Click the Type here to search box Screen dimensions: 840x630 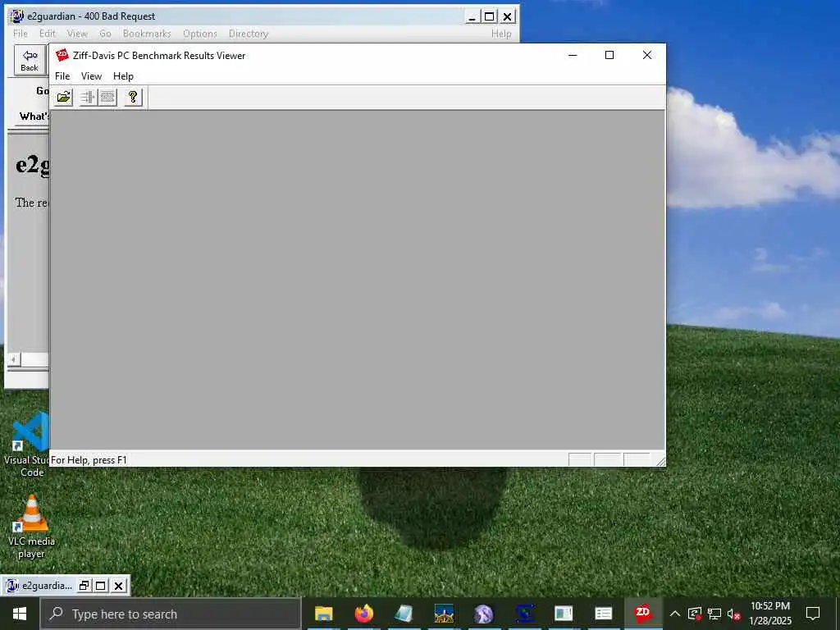pyautogui.click(x=171, y=614)
